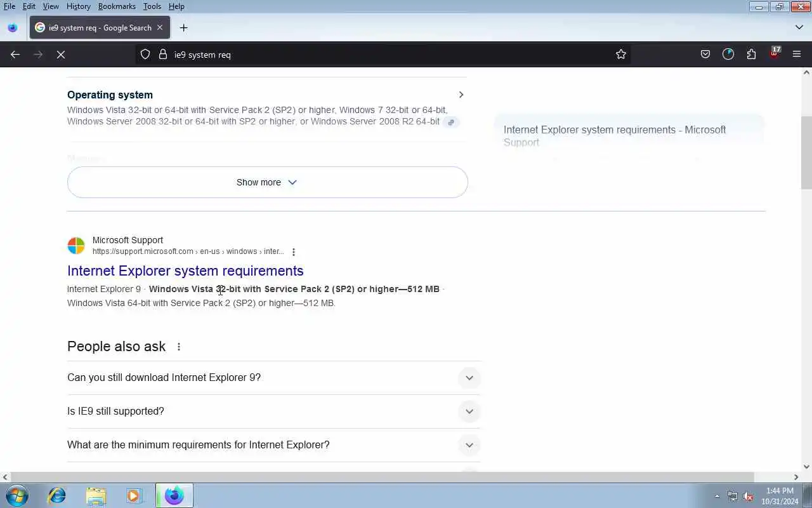Screen dimensions: 812x508
Task: Click the muted volume tray icon
Action: (x=748, y=497)
